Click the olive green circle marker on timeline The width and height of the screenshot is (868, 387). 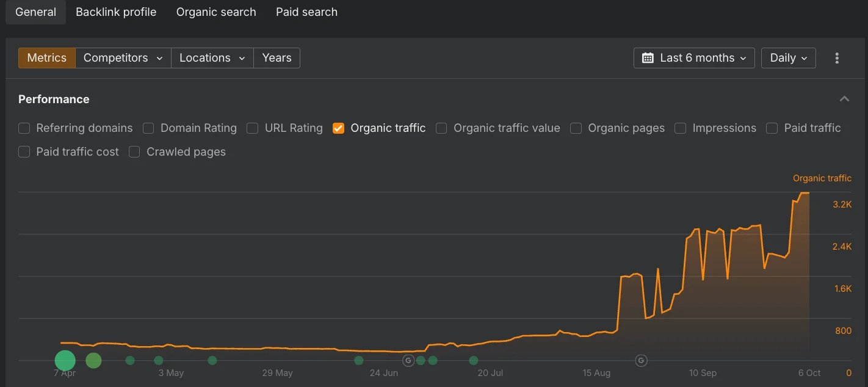tap(93, 361)
